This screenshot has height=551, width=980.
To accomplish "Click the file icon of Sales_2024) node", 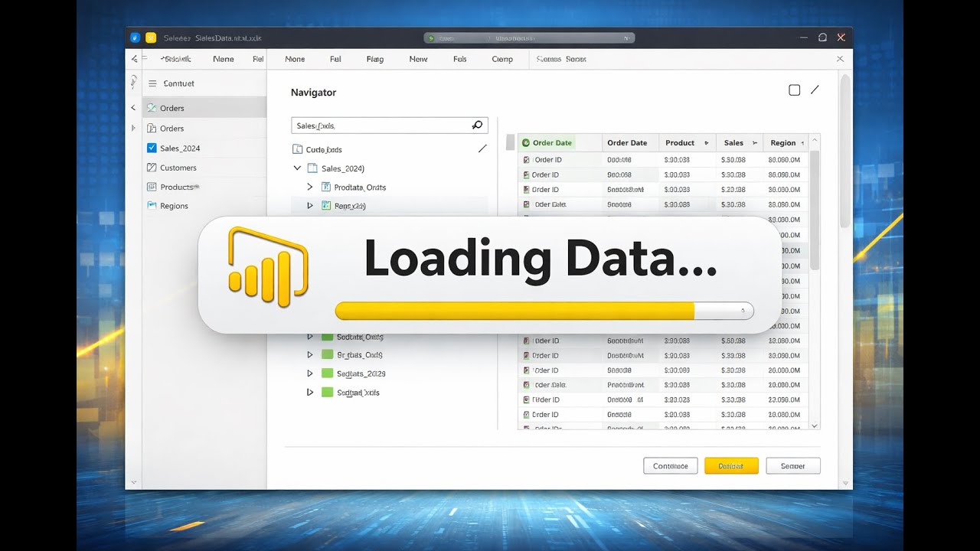I will (312, 168).
